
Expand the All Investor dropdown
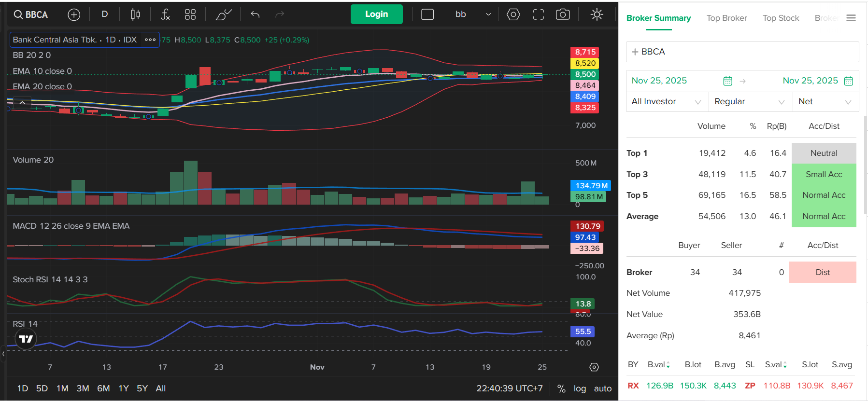point(667,102)
